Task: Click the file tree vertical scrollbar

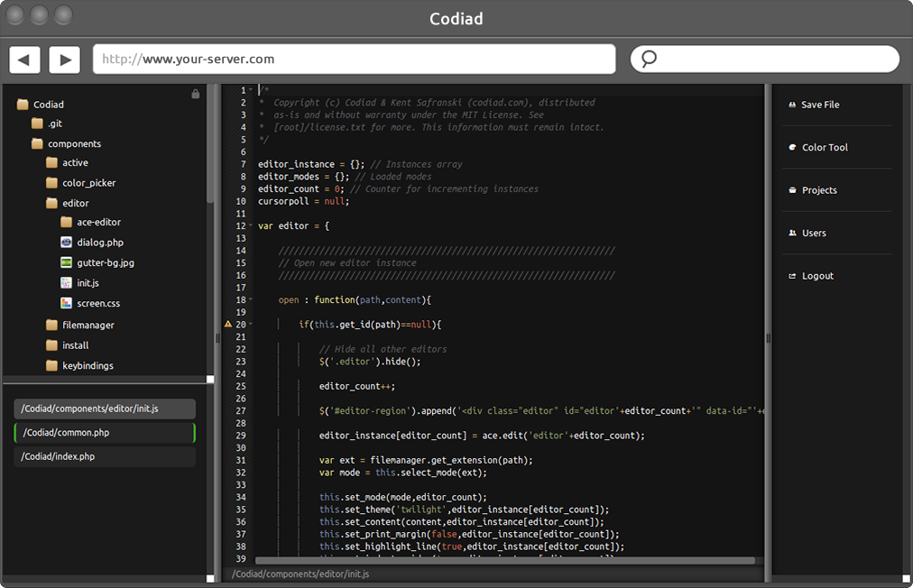Action: coord(210,144)
